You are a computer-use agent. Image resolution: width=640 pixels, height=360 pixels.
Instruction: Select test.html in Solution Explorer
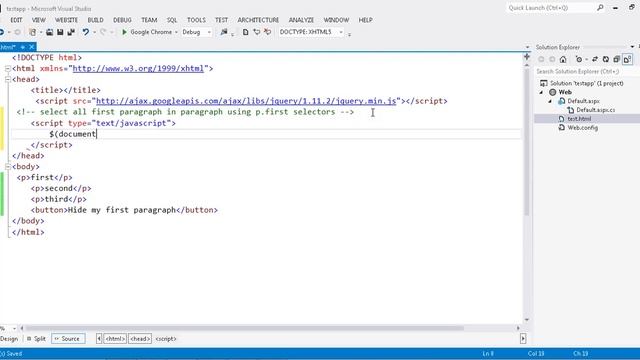pos(579,119)
